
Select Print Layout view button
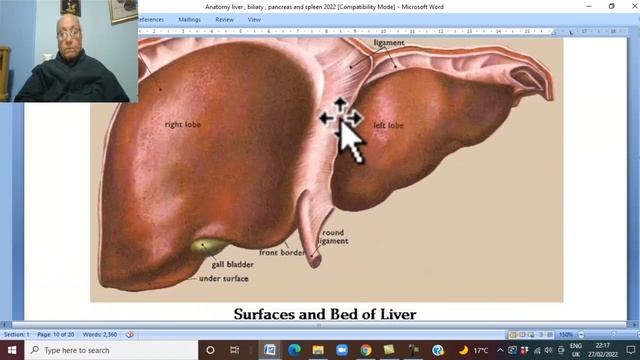(513, 335)
